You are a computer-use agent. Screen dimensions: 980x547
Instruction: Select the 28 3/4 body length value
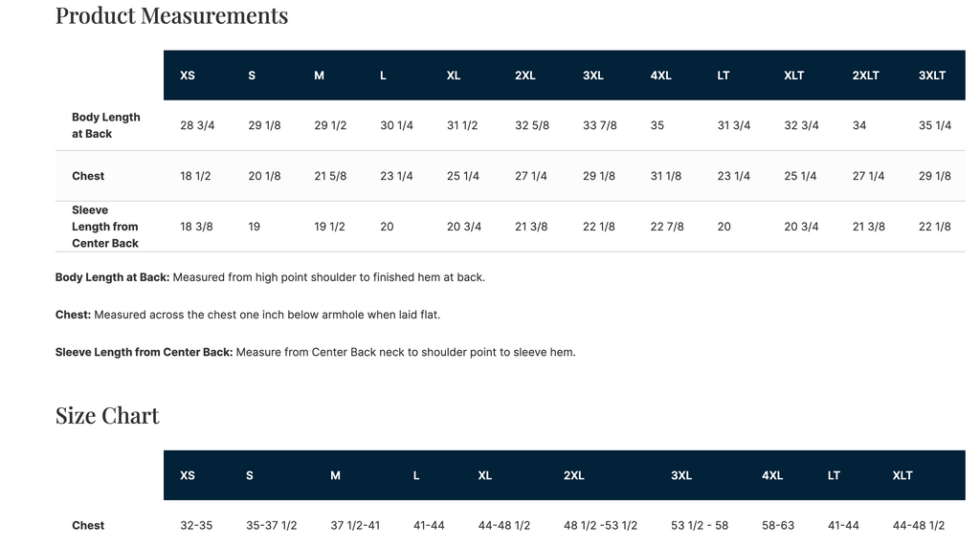[197, 125]
